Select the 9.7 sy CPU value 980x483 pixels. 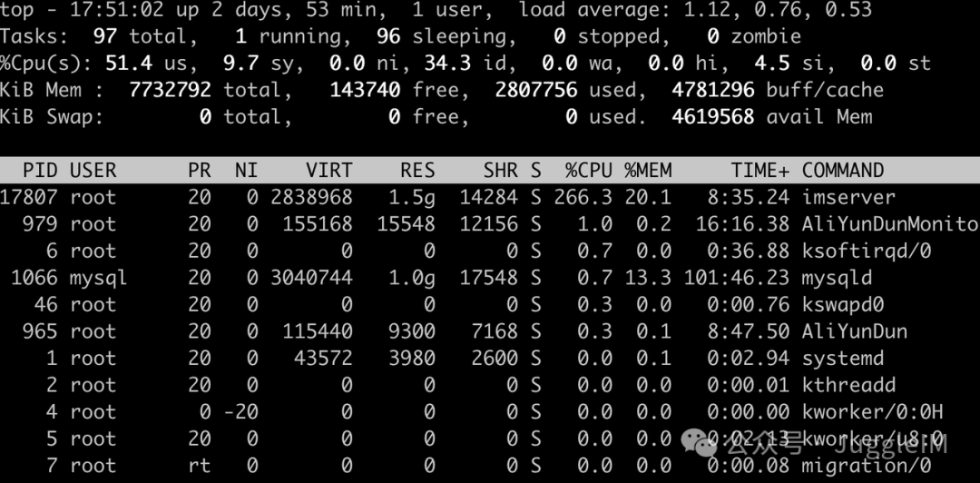coord(240,64)
